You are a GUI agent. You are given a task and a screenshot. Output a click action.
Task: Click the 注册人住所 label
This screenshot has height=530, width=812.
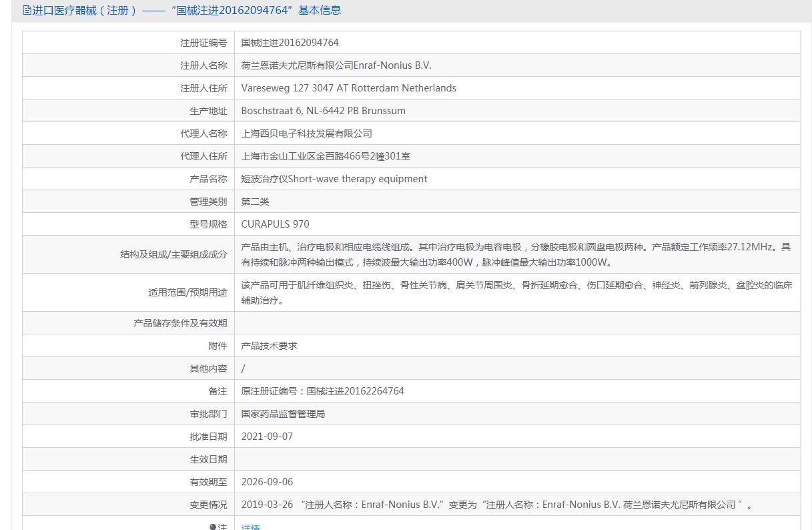coord(204,88)
